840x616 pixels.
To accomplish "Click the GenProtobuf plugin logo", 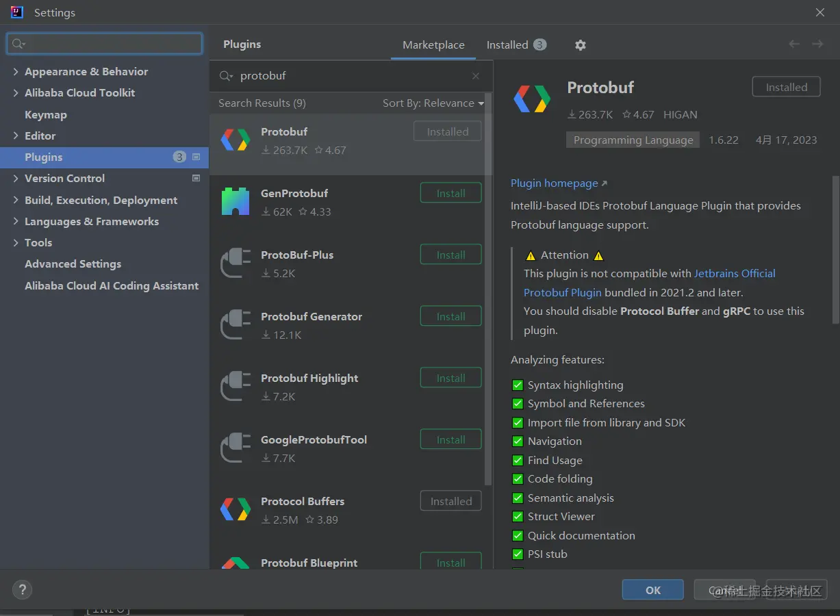I will tap(235, 202).
